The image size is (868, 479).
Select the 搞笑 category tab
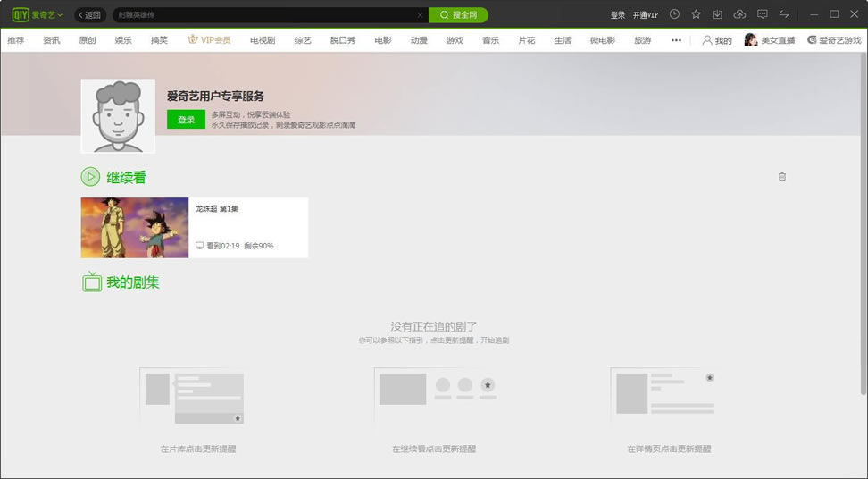click(159, 40)
